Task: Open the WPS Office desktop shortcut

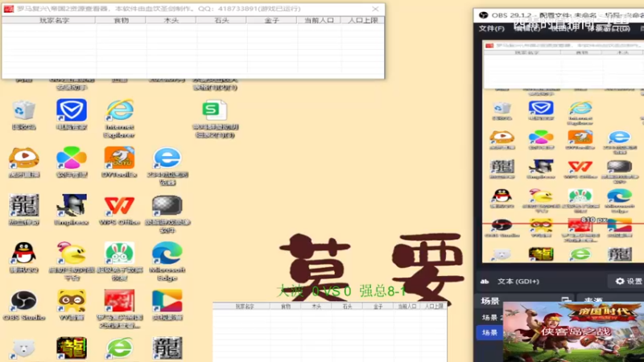Action: click(x=119, y=206)
